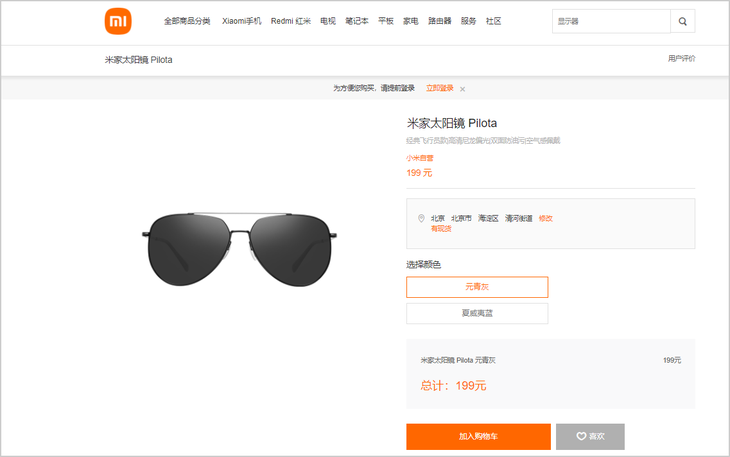
Task: Click the search magnifier icon
Action: [x=683, y=21]
